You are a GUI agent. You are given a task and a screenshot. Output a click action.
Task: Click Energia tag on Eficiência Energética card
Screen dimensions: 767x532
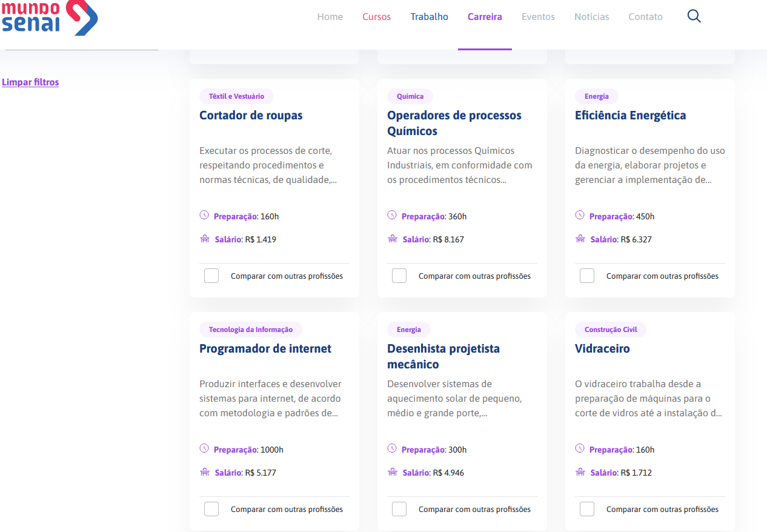pos(597,96)
